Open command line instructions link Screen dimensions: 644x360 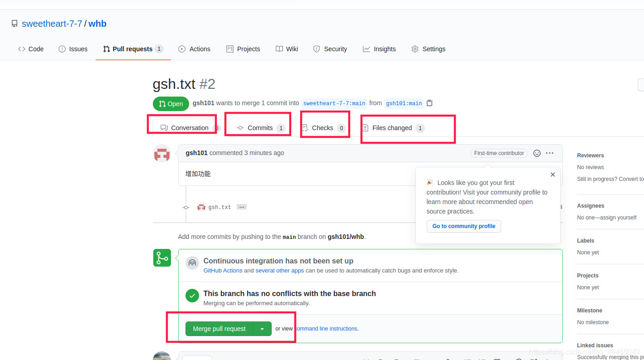click(326, 329)
